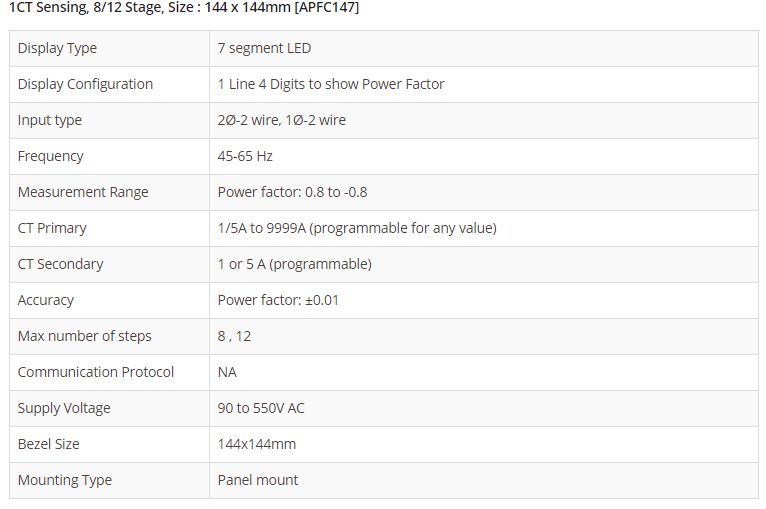Select the Accuracy row label
This screenshot has height=509, width=766.
(46, 300)
